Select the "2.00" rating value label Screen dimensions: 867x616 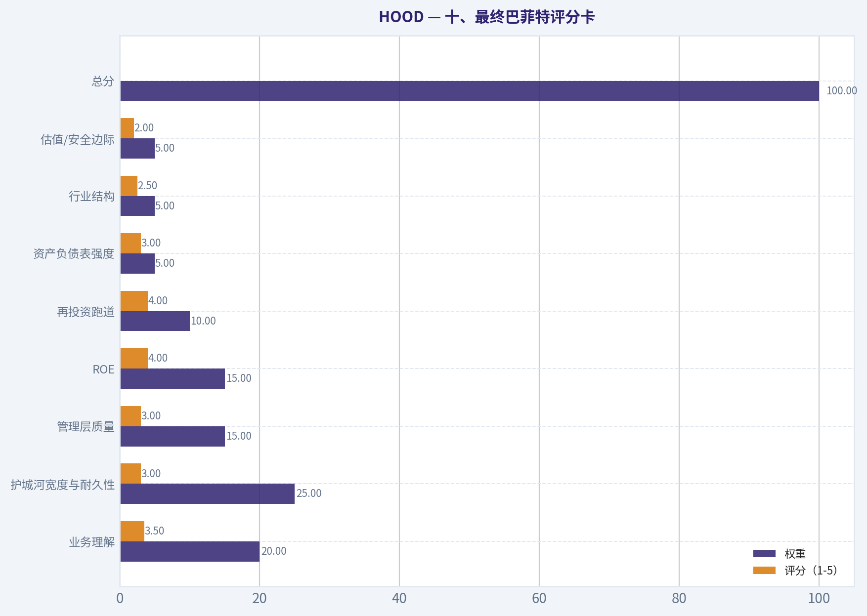144,127
